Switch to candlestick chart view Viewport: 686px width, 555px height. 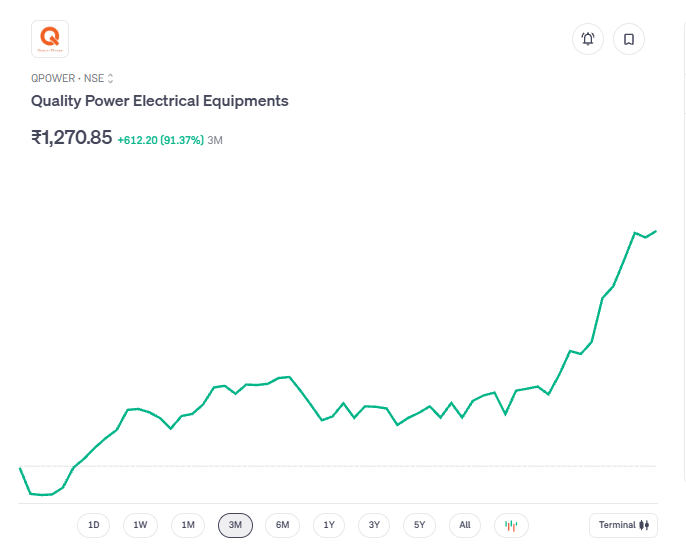[511, 525]
